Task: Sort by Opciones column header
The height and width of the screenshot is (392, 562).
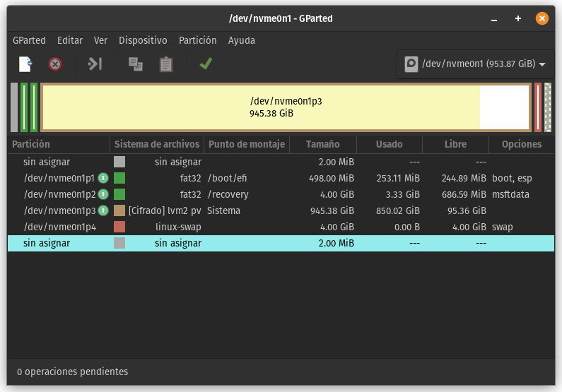Action: click(x=522, y=144)
